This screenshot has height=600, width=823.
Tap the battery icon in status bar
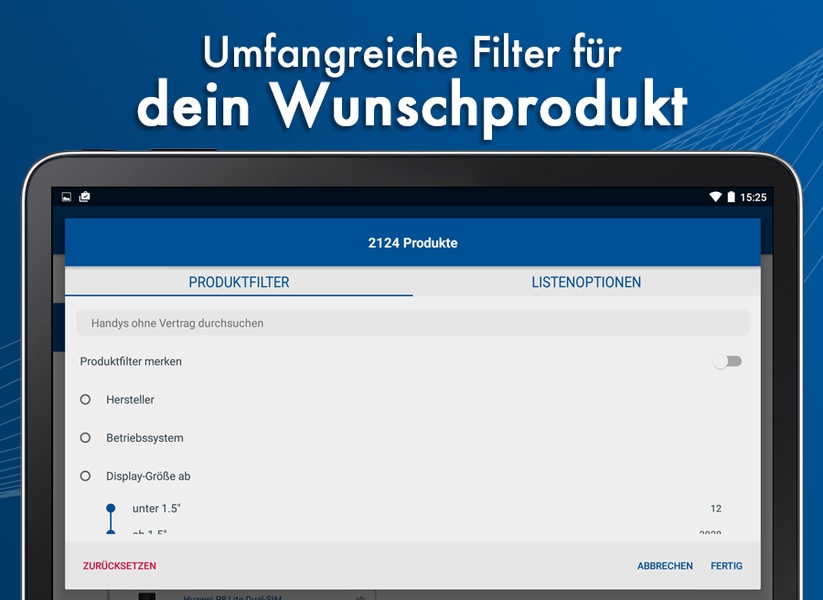(731, 197)
